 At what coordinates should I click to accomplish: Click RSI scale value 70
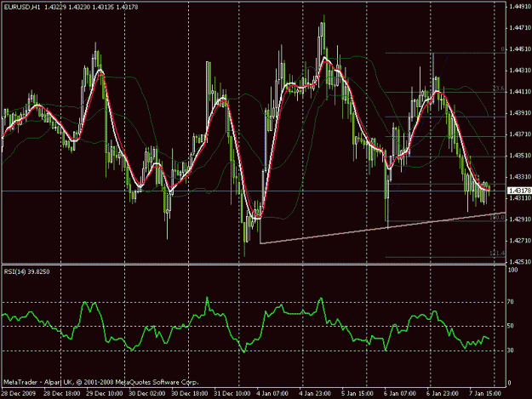(x=511, y=302)
